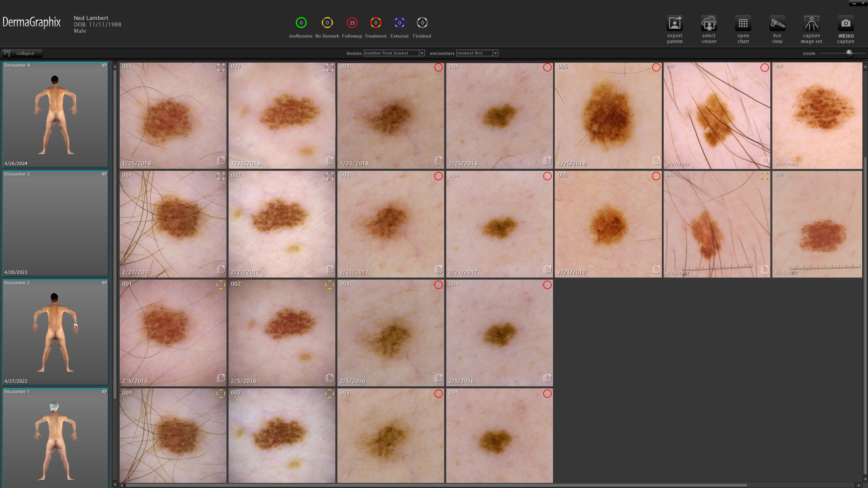Screen dimensions: 868x488
Task: Open chart grid icon
Action: point(743,23)
